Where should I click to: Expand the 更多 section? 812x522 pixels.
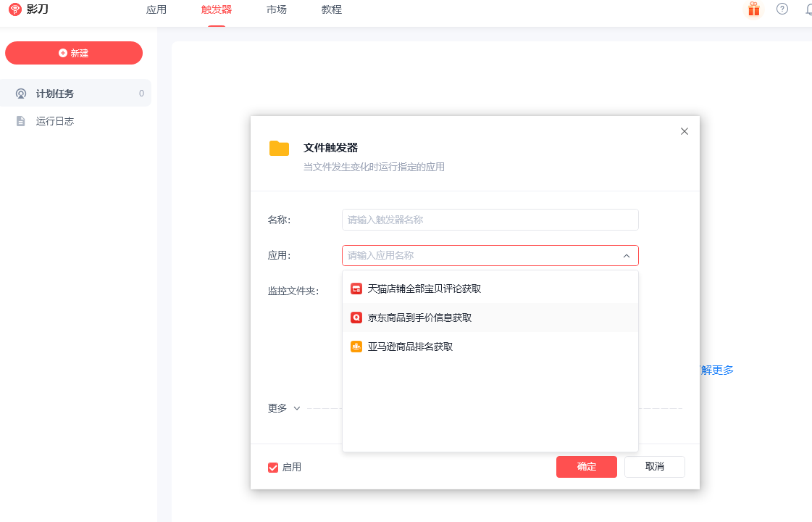tap(284, 408)
